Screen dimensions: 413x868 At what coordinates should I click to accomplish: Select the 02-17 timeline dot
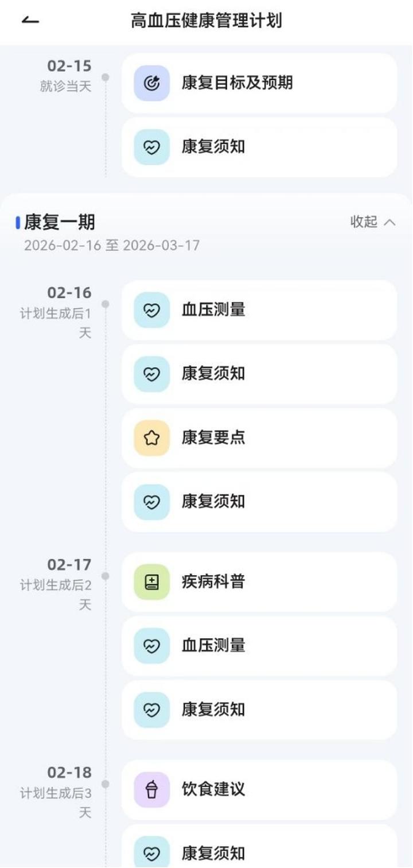(106, 576)
